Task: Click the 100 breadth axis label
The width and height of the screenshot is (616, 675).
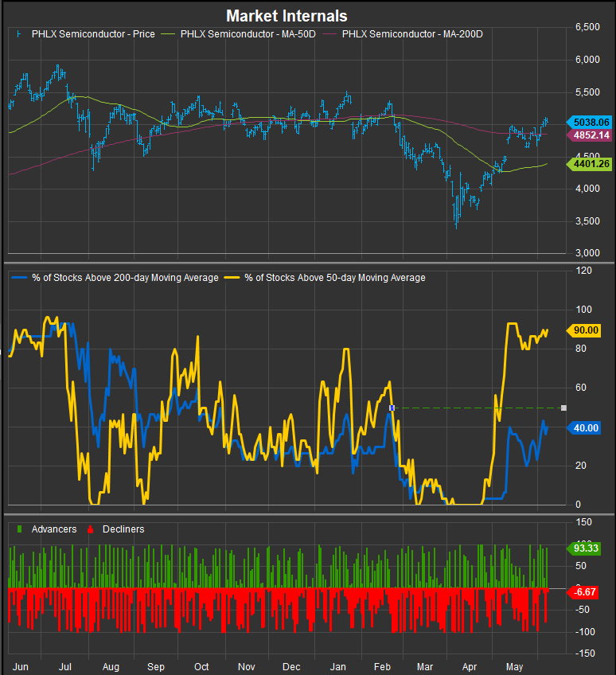Action: [583, 310]
